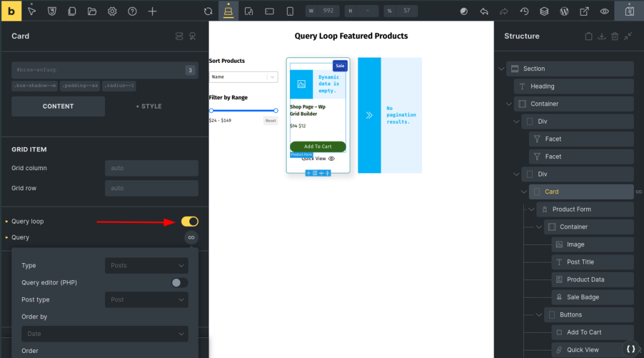Open the WordPress dashboard icon

tap(565, 11)
